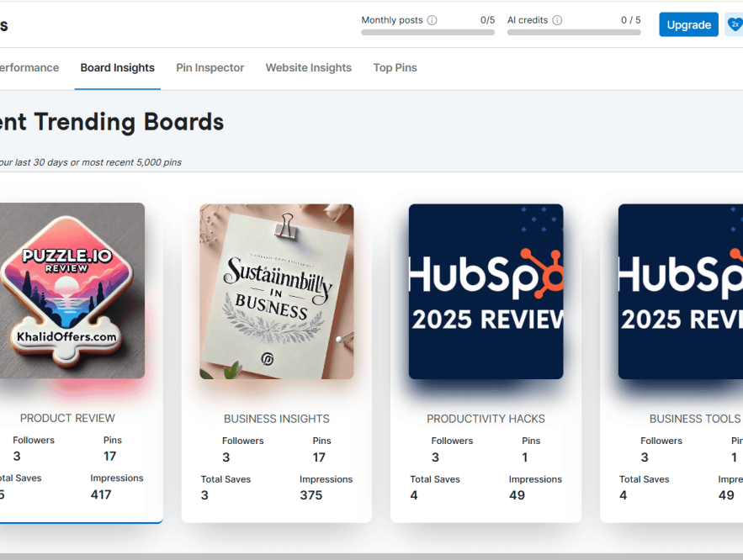Open the Productivity Hacks HubSpot thumbnail
743x560 pixels.
486,291
